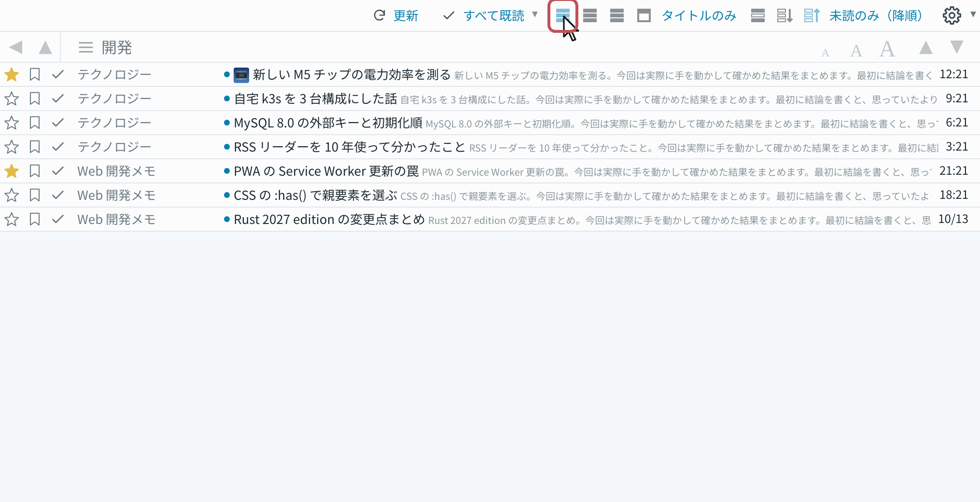Click the 10/13 date
Screen dimensions: 980x502
point(953,219)
